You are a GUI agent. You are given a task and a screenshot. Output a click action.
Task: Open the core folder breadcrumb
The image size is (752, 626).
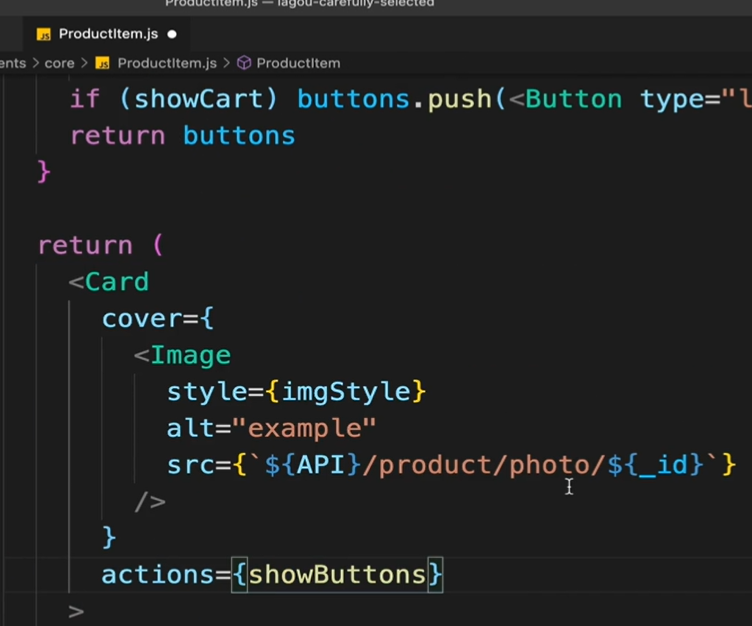59,63
